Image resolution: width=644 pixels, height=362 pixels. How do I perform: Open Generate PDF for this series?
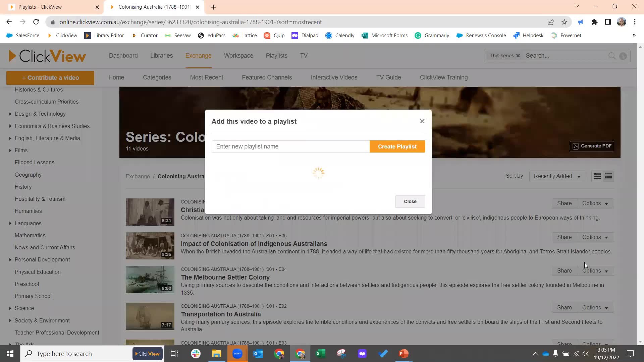tap(592, 146)
